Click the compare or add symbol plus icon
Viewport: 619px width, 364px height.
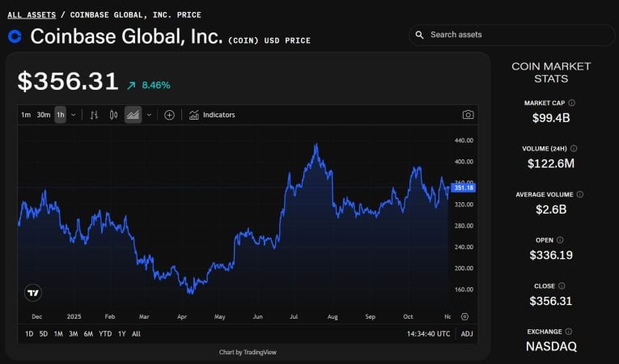(169, 115)
